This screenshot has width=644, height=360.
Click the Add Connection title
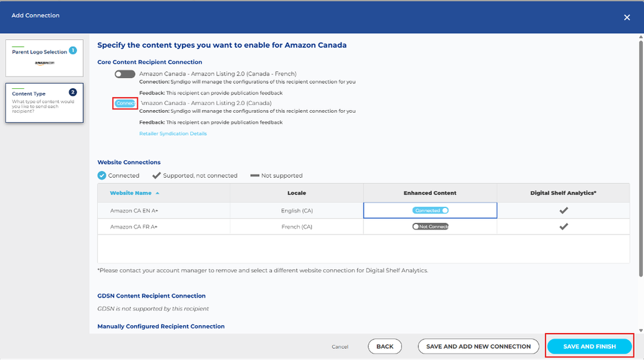point(35,15)
